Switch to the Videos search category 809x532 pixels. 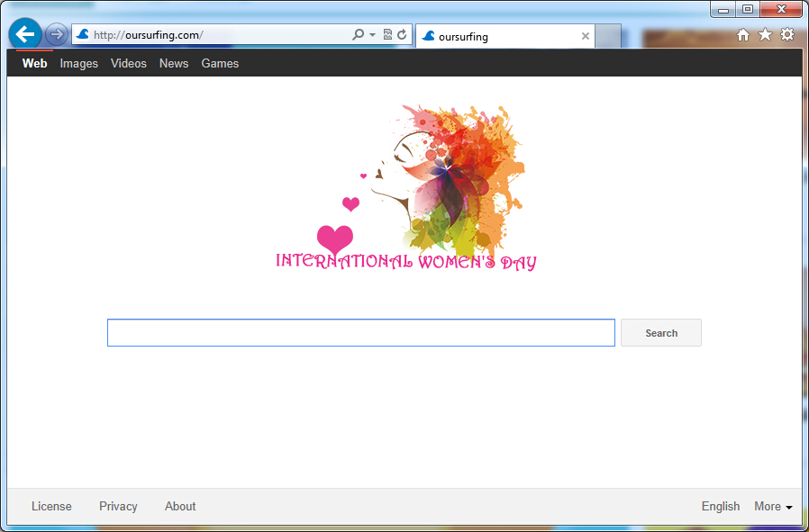tap(129, 63)
